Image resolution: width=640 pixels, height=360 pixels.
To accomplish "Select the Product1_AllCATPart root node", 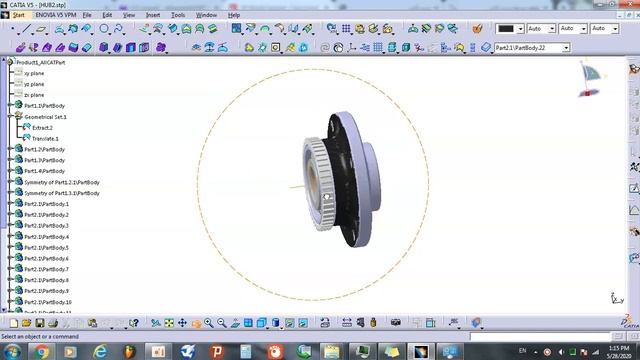I will [x=40, y=63].
